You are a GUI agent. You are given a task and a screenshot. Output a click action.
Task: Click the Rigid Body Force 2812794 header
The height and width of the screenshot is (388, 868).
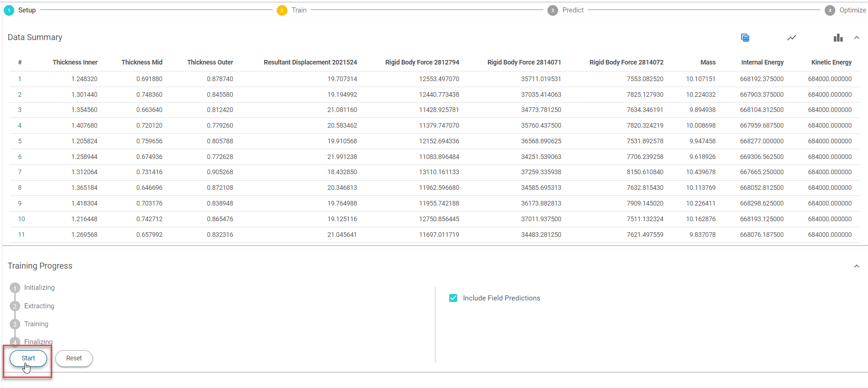click(422, 62)
